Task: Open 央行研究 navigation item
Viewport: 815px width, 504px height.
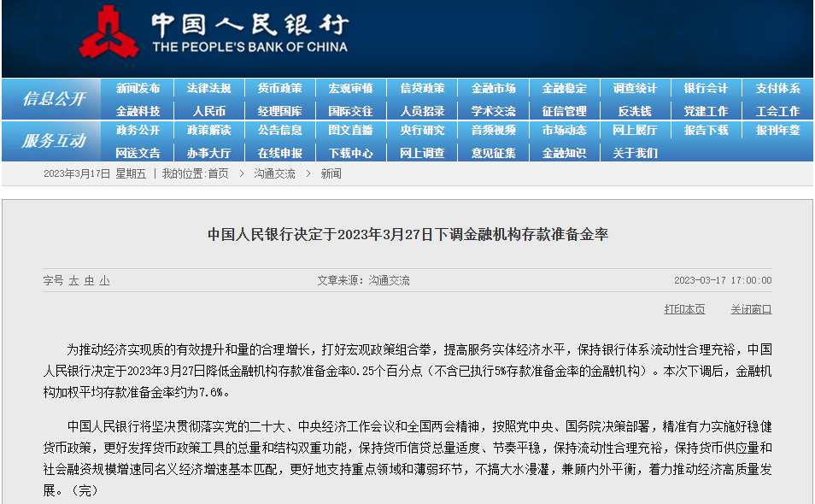Action: (422, 130)
